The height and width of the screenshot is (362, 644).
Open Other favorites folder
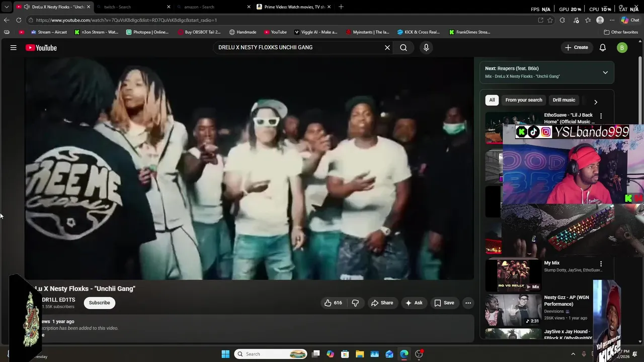[621, 32]
